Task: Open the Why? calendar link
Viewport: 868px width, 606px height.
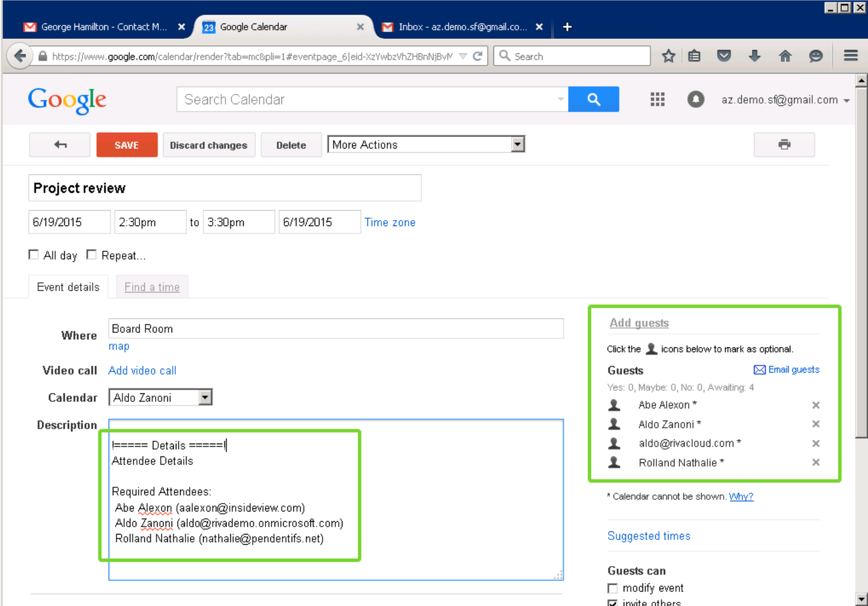Action: [x=741, y=496]
